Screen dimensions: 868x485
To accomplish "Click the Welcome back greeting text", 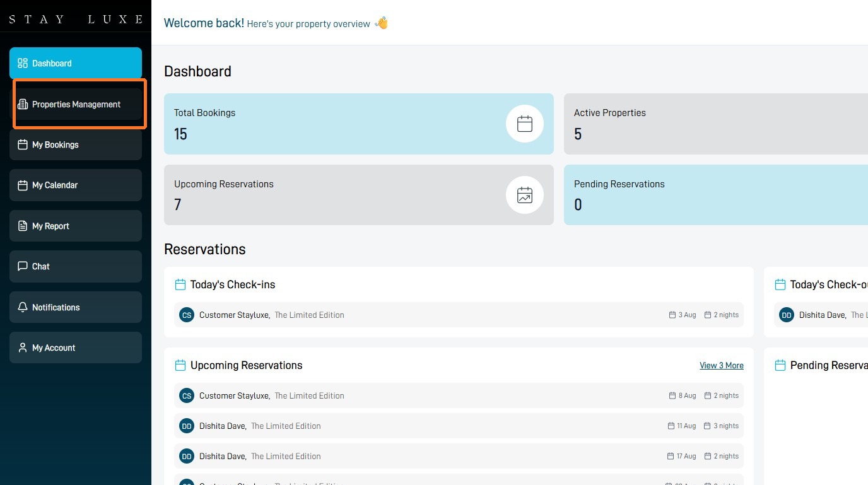I will 204,23.
